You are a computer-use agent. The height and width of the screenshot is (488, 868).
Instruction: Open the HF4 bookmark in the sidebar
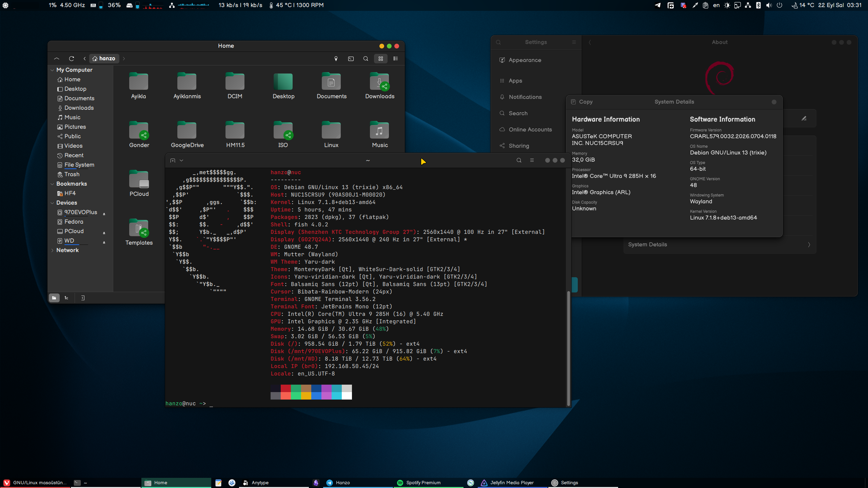coord(70,194)
